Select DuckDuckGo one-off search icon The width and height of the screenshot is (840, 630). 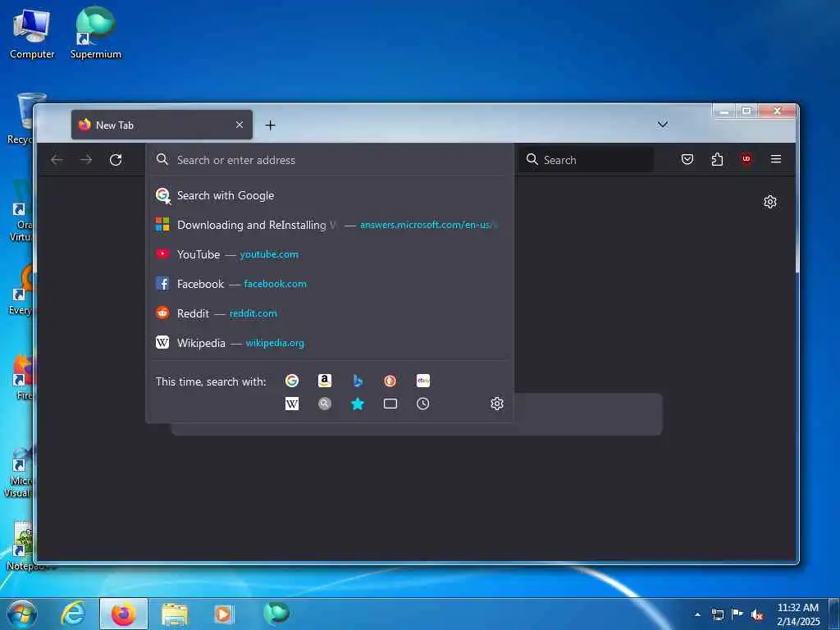pyautogui.click(x=390, y=381)
